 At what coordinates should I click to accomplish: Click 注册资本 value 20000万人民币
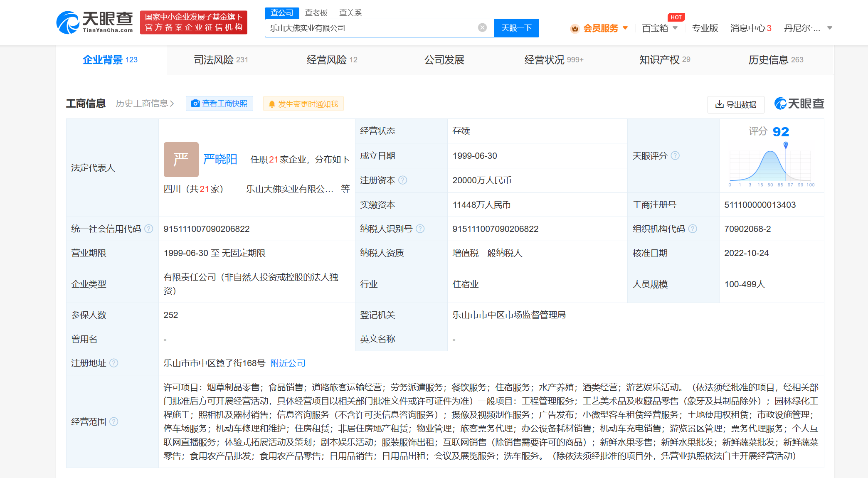482,180
